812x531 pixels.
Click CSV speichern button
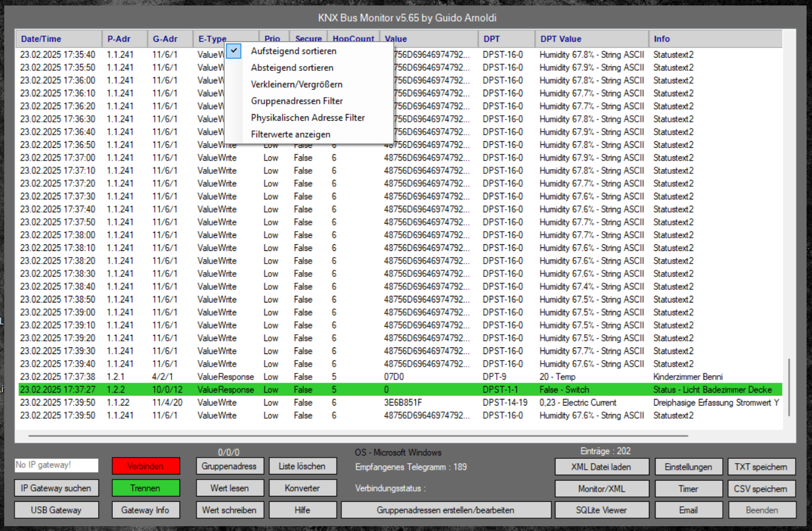click(761, 489)
